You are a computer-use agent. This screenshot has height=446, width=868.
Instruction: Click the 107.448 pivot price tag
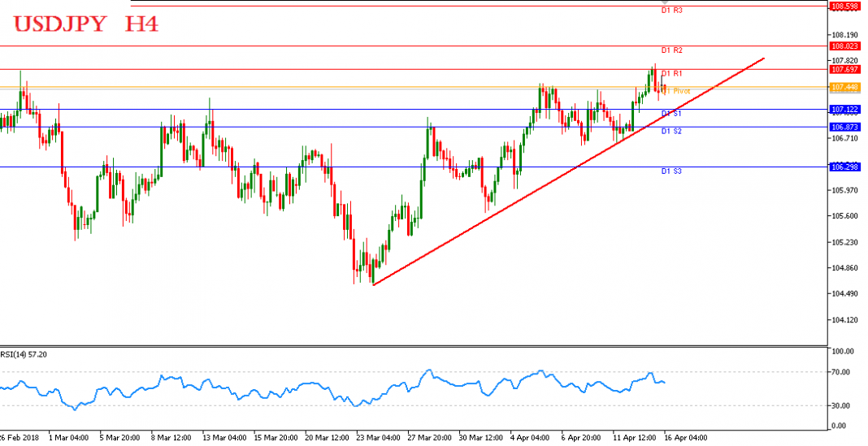pos(844,88)
